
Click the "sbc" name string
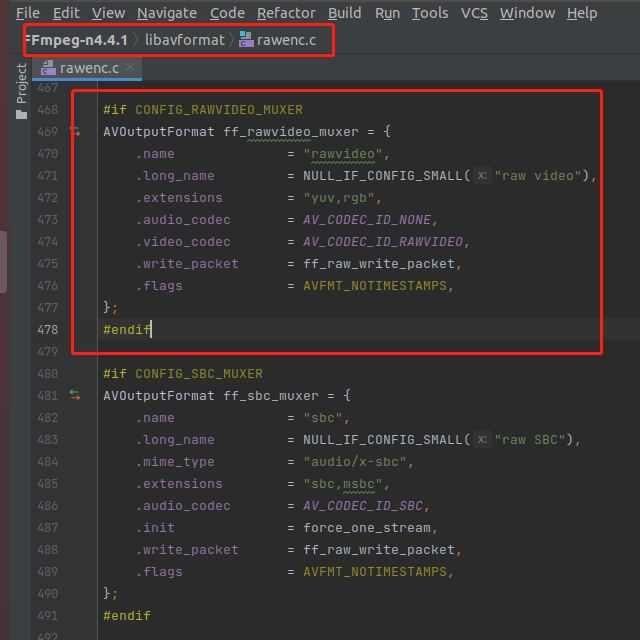322,418
